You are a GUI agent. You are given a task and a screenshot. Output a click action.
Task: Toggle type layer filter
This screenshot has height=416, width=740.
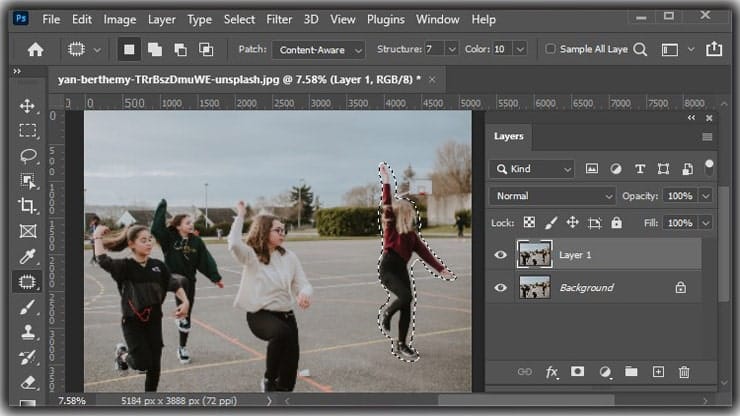(x=639, y=169)
